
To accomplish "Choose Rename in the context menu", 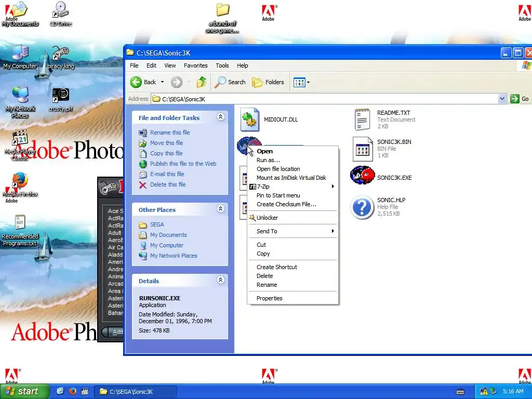I will click(x=293, y=285).
